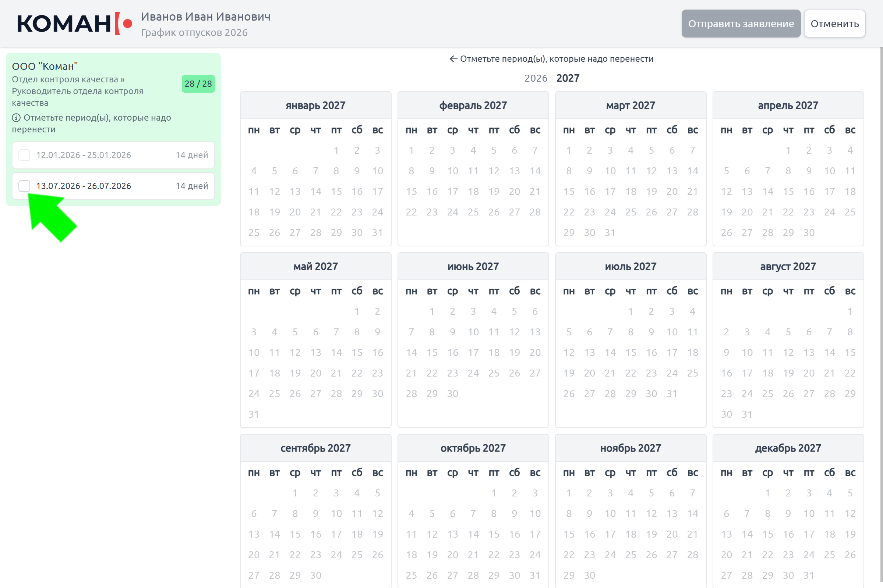
Task: Click the left arrow icon above the calendar
Action: point(453,59)
